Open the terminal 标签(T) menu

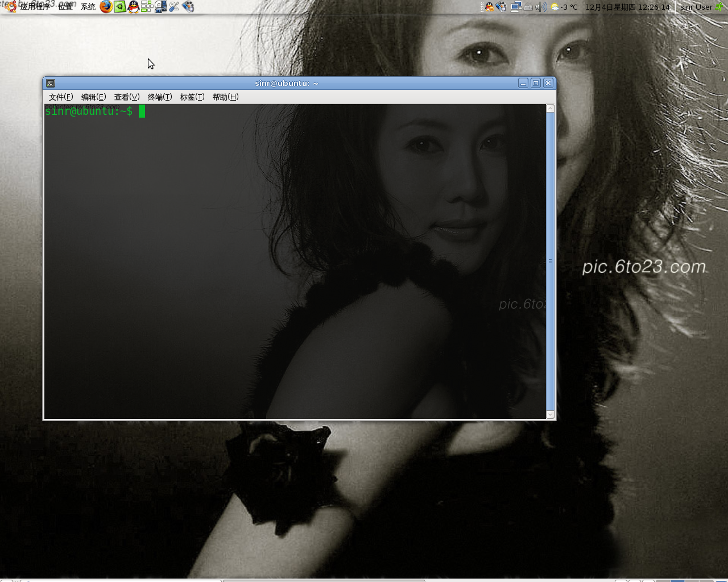[x=192, y=97]
